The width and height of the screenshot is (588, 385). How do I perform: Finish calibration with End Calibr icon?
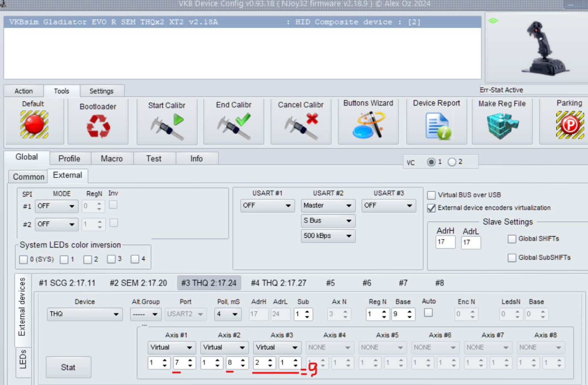coord(234,127)
